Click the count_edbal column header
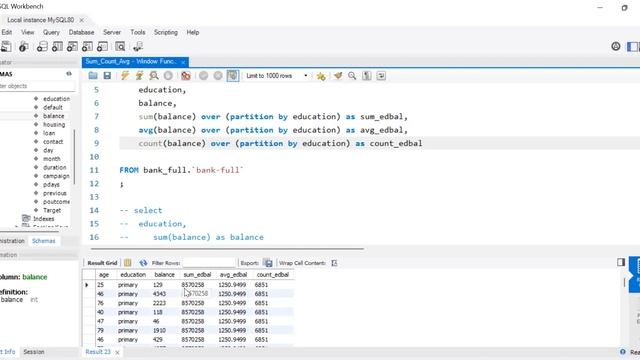The image size is (640, 360). [x=273, y=275]
